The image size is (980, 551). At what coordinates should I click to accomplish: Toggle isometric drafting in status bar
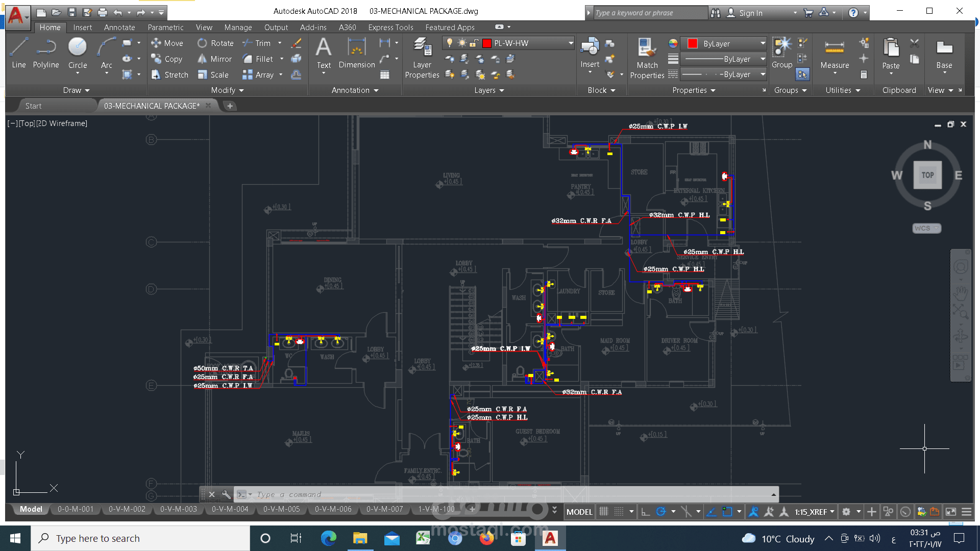(685, 511)
